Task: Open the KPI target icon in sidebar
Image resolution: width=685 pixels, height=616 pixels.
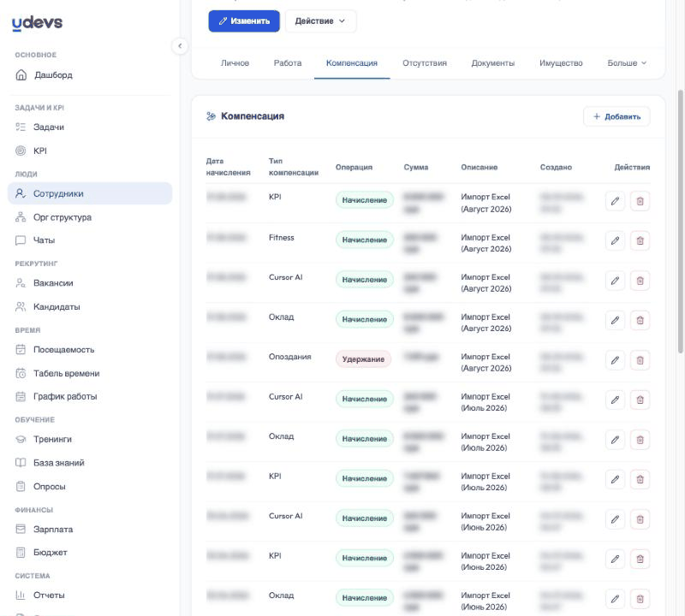Action: point(21,151)
